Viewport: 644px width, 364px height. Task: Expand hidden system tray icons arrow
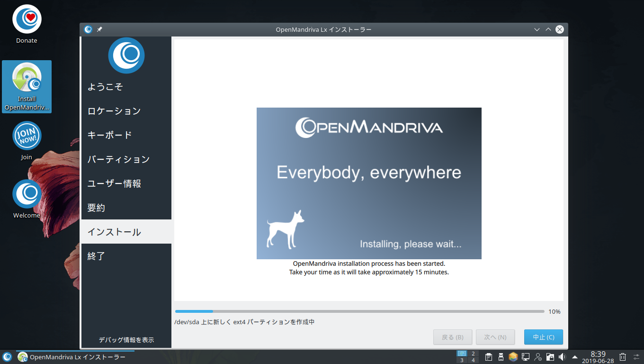pos(575,357)
